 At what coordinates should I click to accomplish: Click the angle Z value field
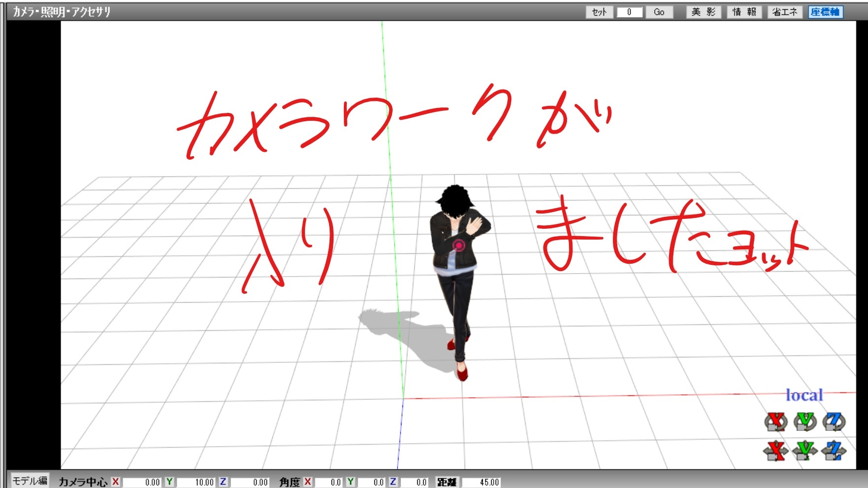[x=414, y=482]
